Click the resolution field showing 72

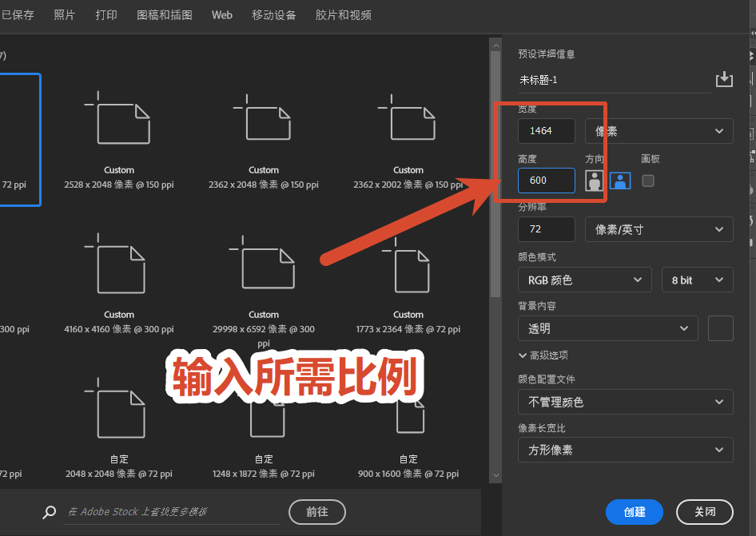[x=547, y=229]
